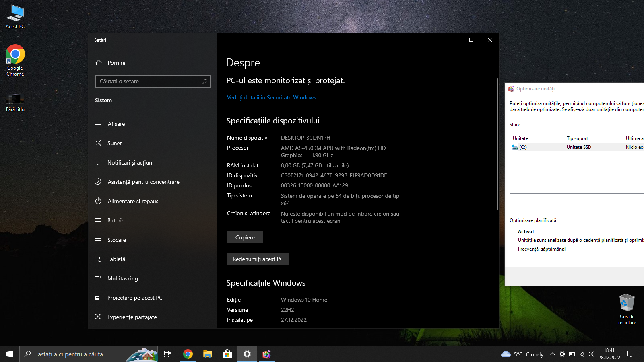Viewport: 644px width, 362px height.
Task: Open Vedeți detalii în Securitate Windows link
Action: pos(271,97)
